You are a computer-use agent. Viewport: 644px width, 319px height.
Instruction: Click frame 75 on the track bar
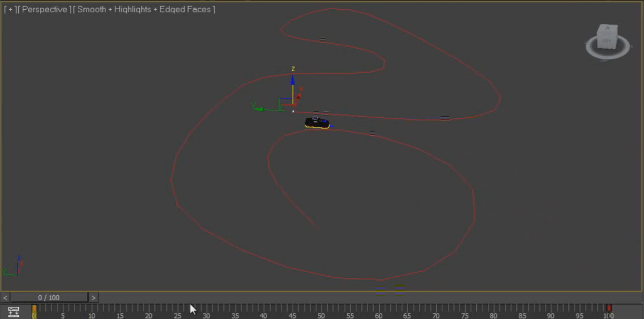coord(465,309)
